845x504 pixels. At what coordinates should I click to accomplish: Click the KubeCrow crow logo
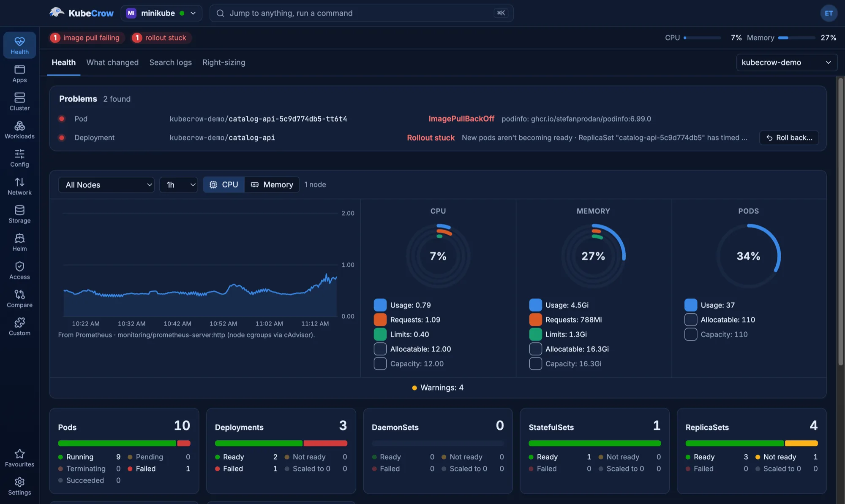coord(57,13)
